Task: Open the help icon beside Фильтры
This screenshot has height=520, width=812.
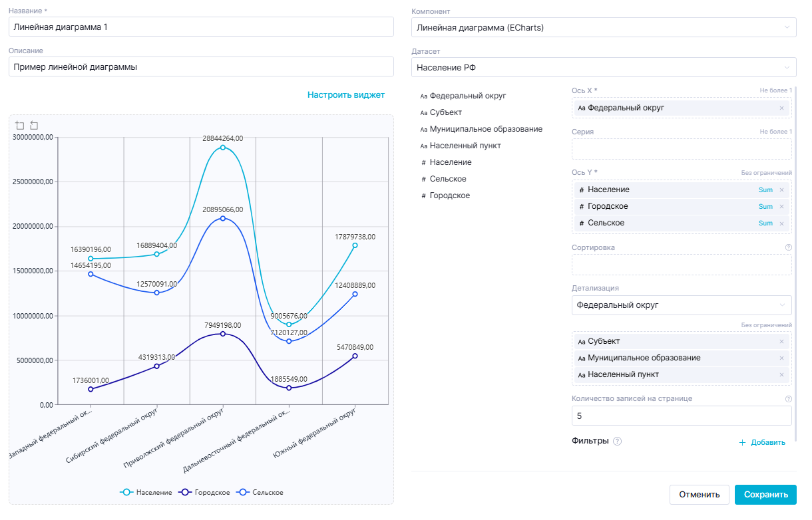Action: pos(617,441)
